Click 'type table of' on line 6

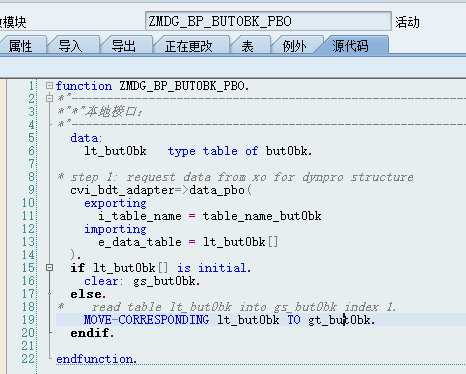pos(213,151)
